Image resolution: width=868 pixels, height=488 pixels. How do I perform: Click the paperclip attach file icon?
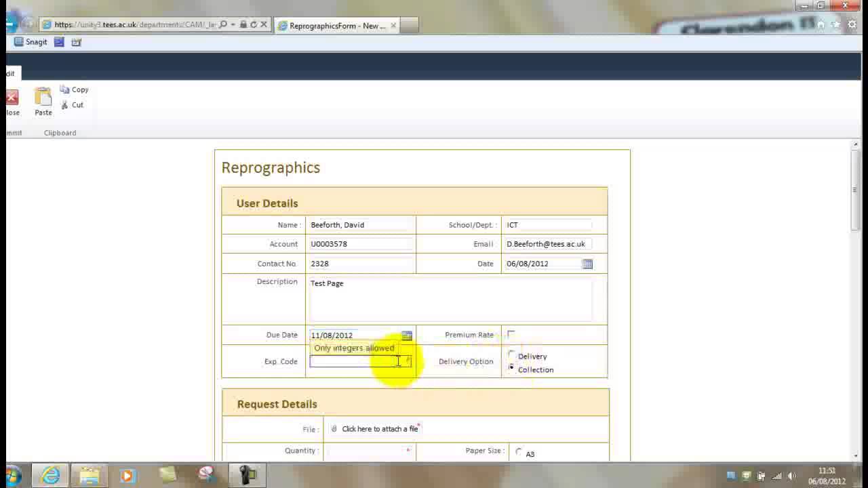pos(334,429)
